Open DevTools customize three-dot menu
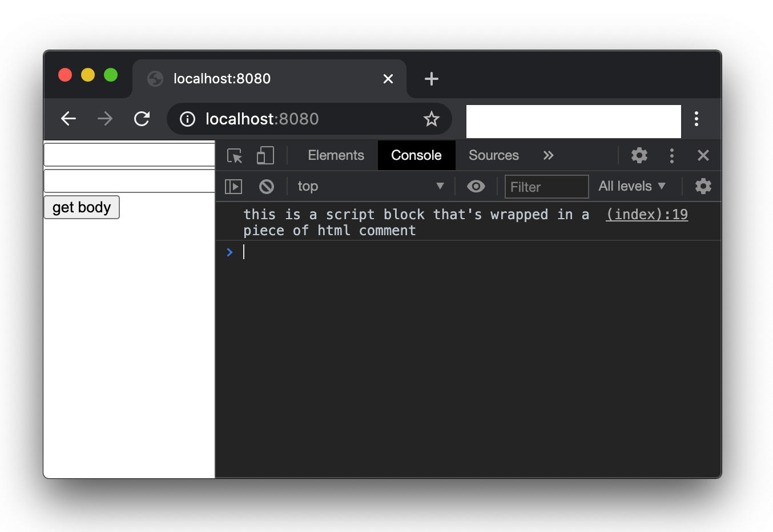This screenshot has width=773, height=532. point(672,155)
